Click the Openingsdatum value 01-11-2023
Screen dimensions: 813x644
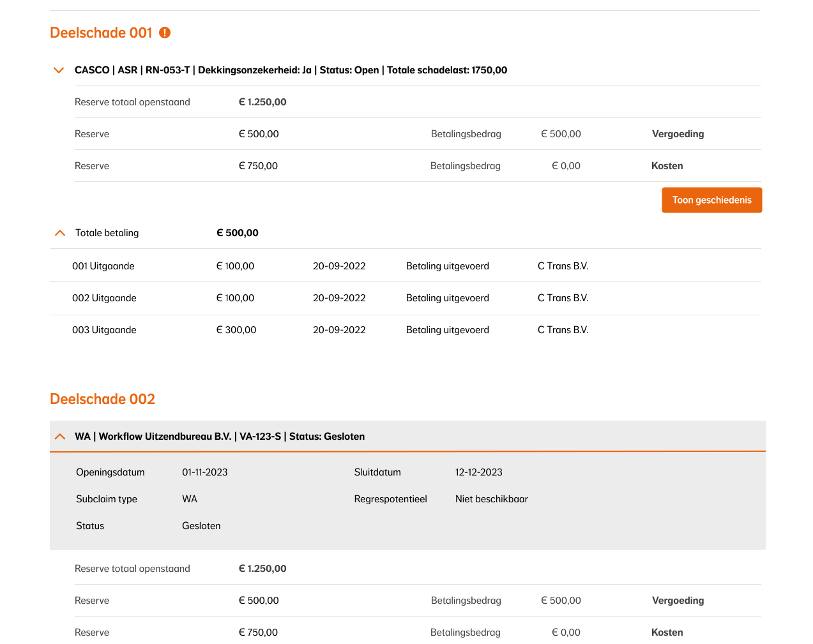(204, 472)
